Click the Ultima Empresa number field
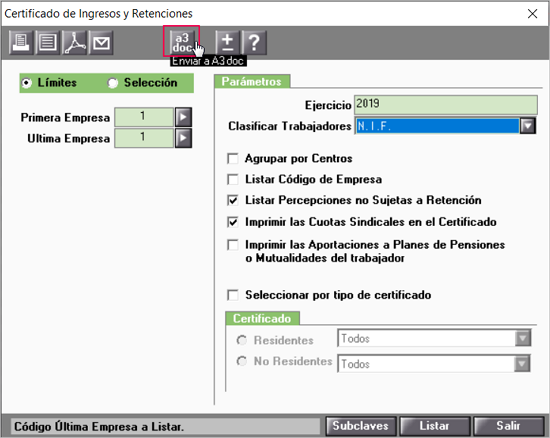The height and width of the screenshot is (438, 550). [144, 138]
